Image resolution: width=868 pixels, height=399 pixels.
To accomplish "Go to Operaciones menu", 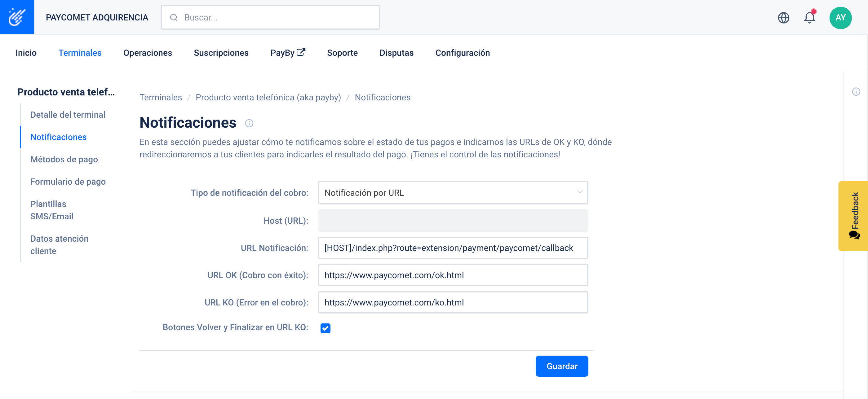I will (x=148, y=53).
